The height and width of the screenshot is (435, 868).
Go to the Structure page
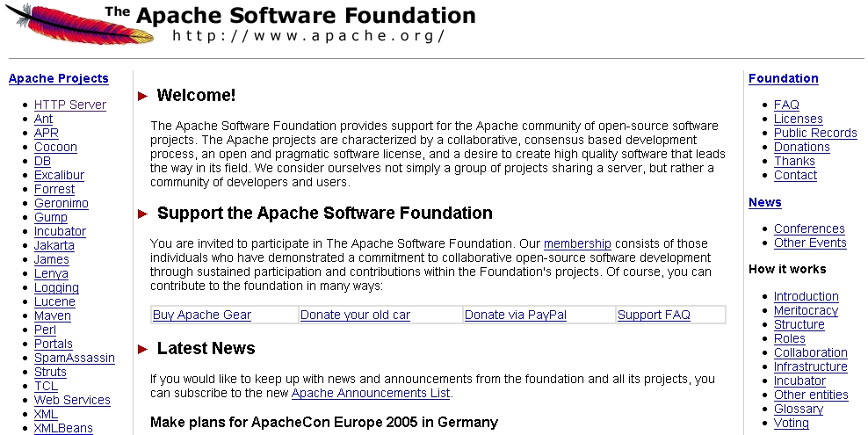coord(799,325)
